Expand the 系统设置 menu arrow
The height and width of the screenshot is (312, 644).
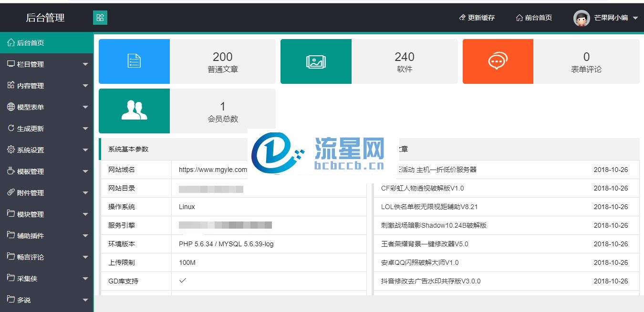click(85, 150)
